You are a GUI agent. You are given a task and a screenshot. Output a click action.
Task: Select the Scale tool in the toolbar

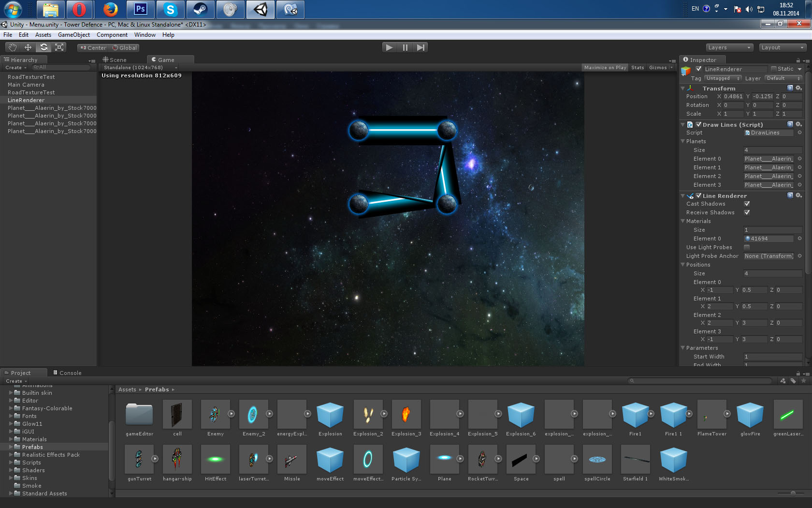[59, 47]
